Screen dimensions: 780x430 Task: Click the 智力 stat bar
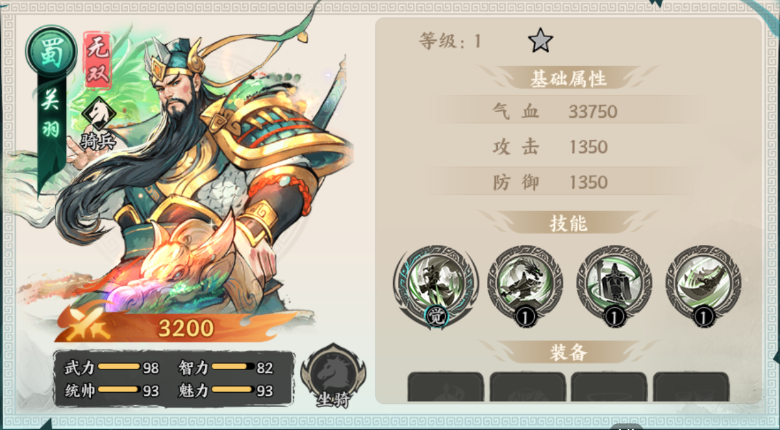coord(233,367)
